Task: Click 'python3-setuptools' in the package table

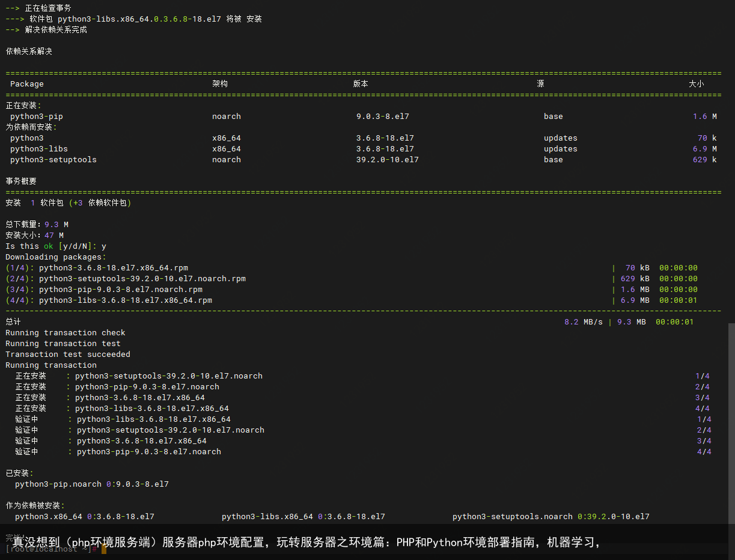Action: 53,160
